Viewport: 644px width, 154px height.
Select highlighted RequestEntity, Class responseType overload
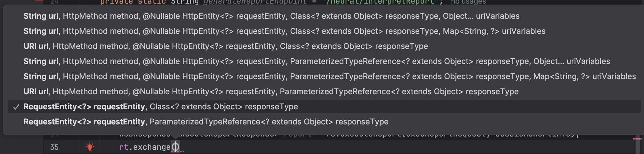click(x=160, y=107)
